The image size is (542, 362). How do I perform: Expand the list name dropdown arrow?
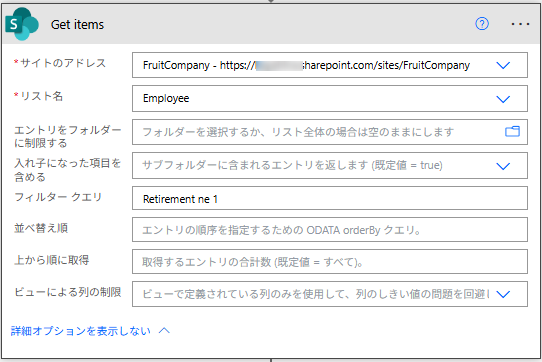[503, 99]
